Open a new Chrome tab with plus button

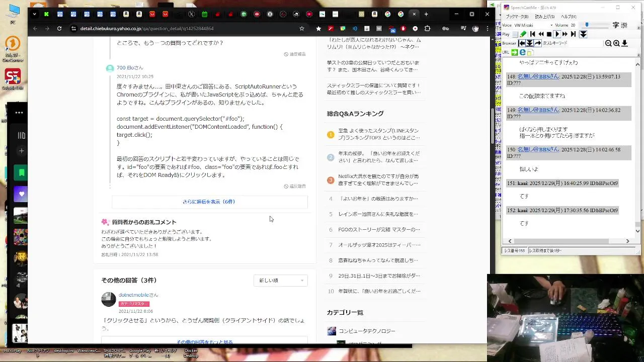(x=426, y=14)
